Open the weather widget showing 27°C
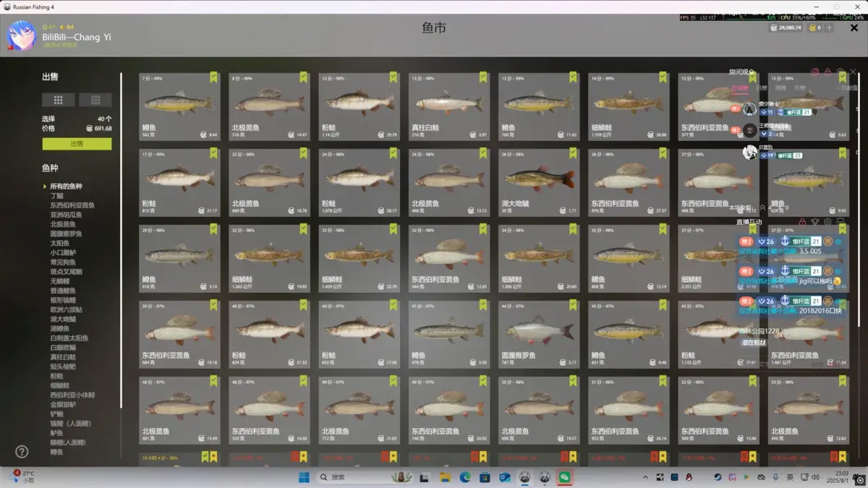 (23, 477)
